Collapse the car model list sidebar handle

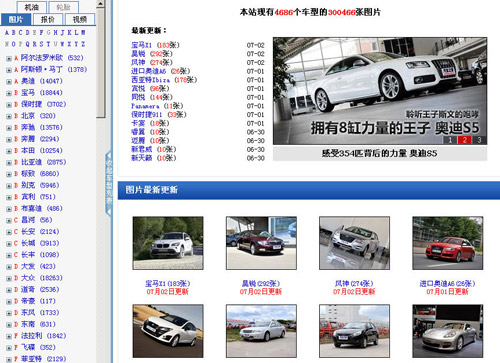click(x=109, y=184)
